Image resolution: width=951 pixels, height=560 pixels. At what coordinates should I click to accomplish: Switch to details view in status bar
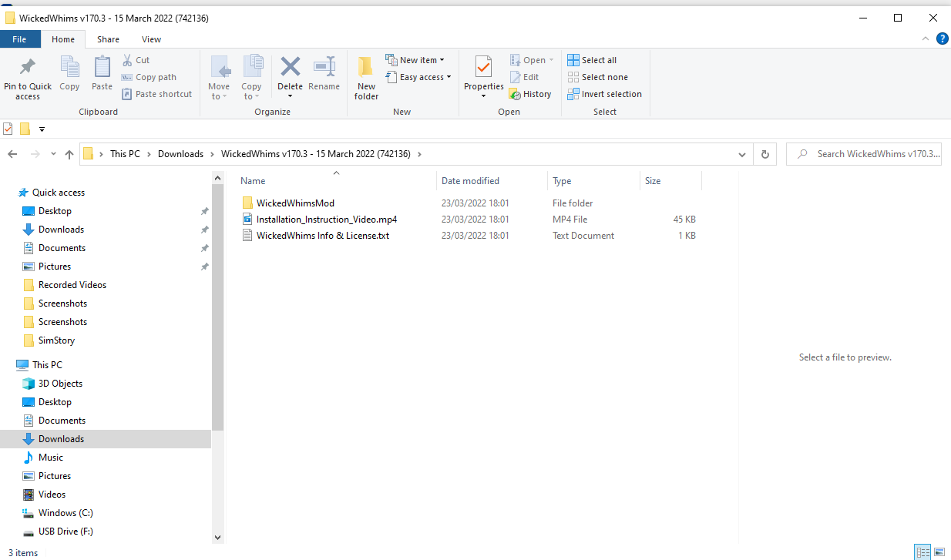(922, 552)
